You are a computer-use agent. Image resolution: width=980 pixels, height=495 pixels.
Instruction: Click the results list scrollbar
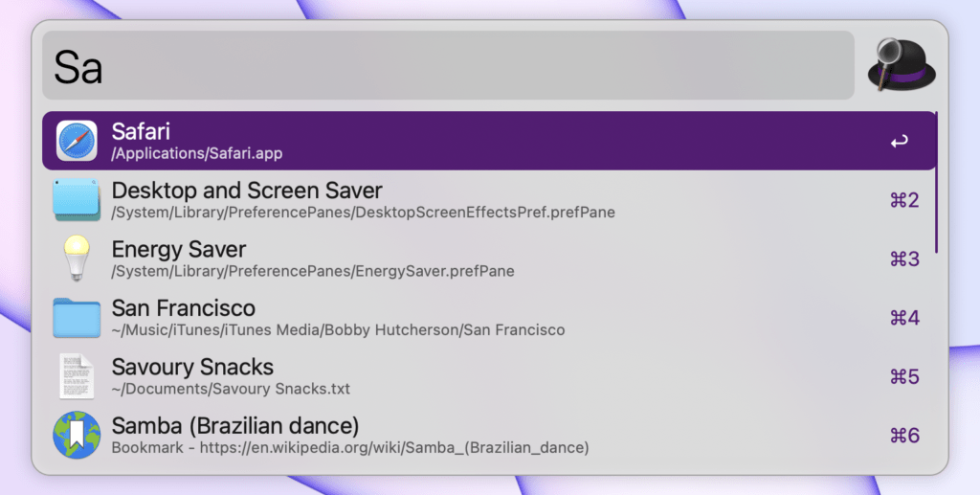pyautogui.click(x=936, y=183)
